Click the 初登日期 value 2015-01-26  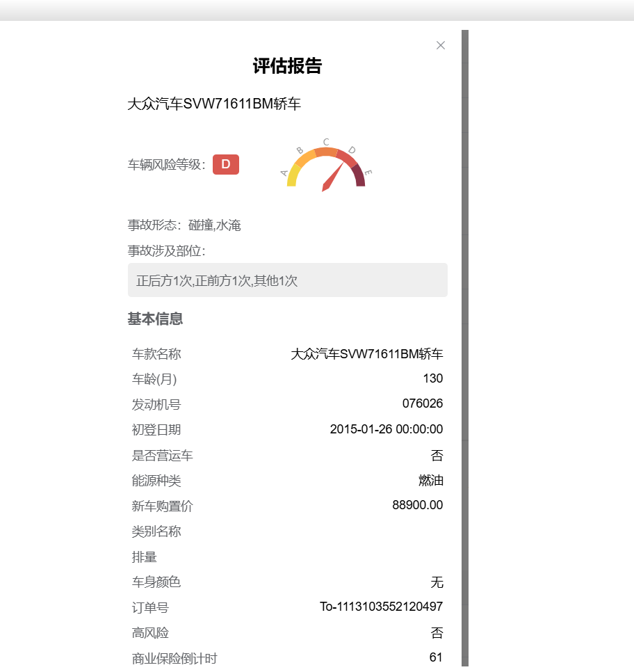(x=386, y=429)
